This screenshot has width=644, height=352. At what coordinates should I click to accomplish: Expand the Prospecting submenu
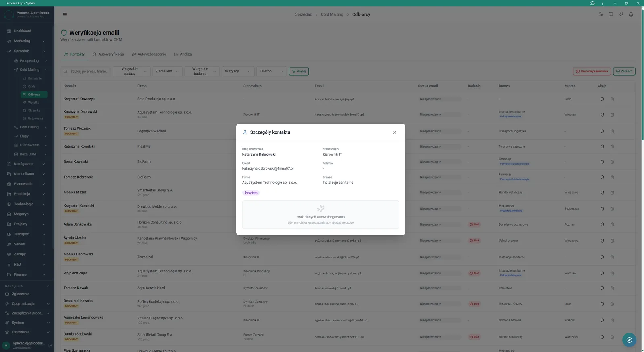click(x=30, y=61)
